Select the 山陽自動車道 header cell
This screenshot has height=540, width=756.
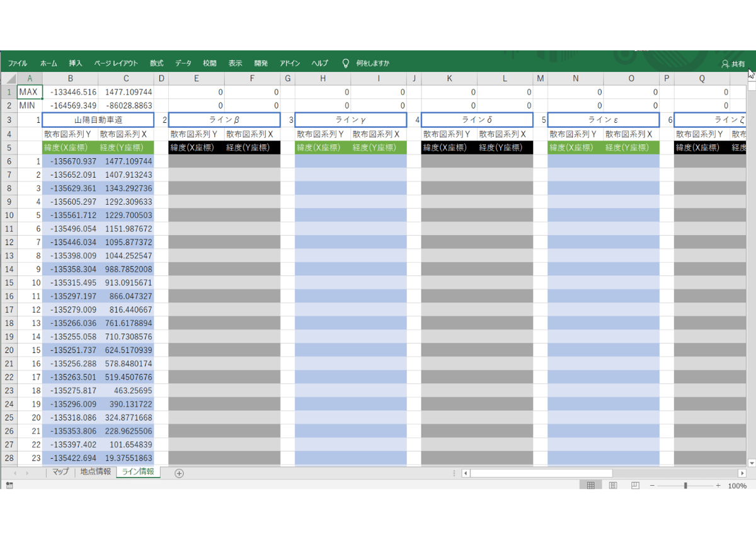pos(98,120)
